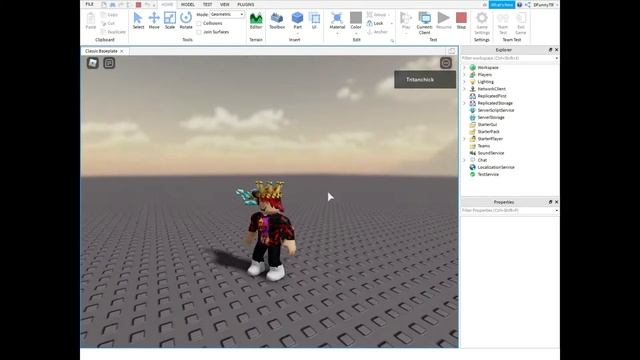Select ServerStorage in Explorer

click(x=491, y=117)
